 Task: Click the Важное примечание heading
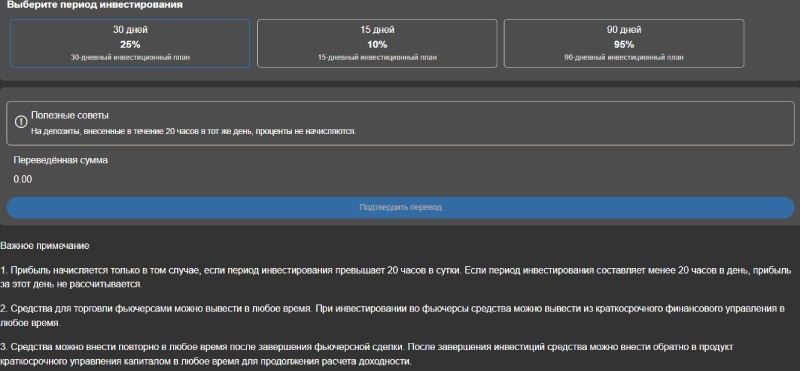coord(45,245)
